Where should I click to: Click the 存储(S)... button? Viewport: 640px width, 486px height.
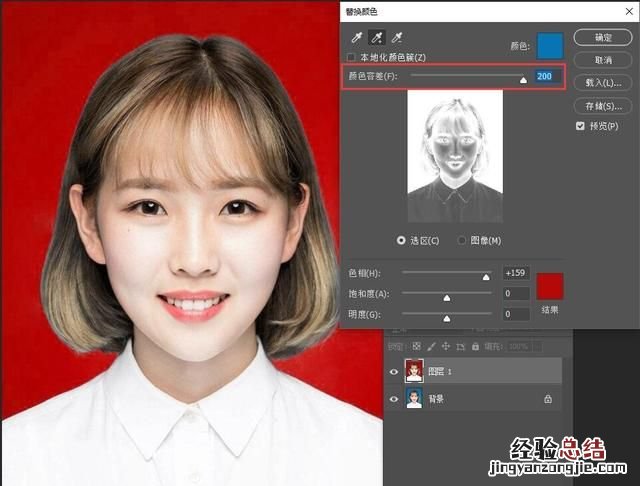(x=603, y=106)
